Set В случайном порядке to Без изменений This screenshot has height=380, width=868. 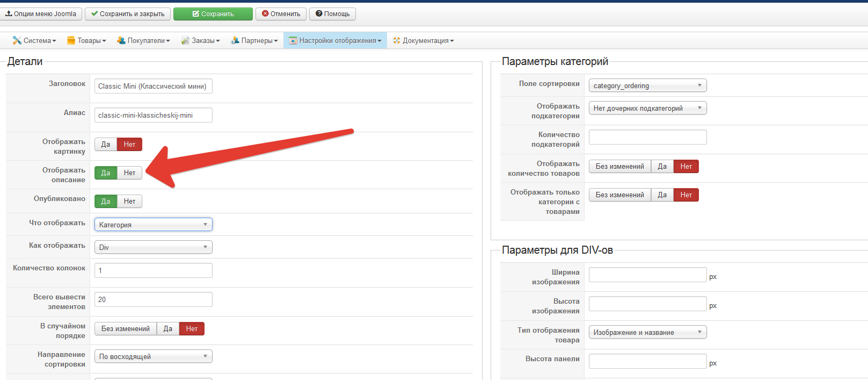(126, 328)
